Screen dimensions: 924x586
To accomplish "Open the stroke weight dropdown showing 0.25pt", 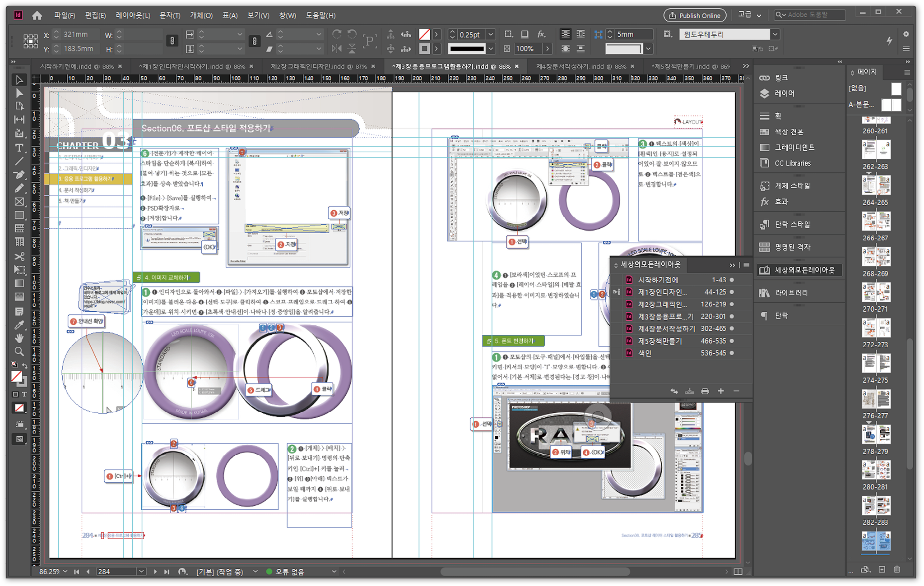I will [x=491, y=34].
